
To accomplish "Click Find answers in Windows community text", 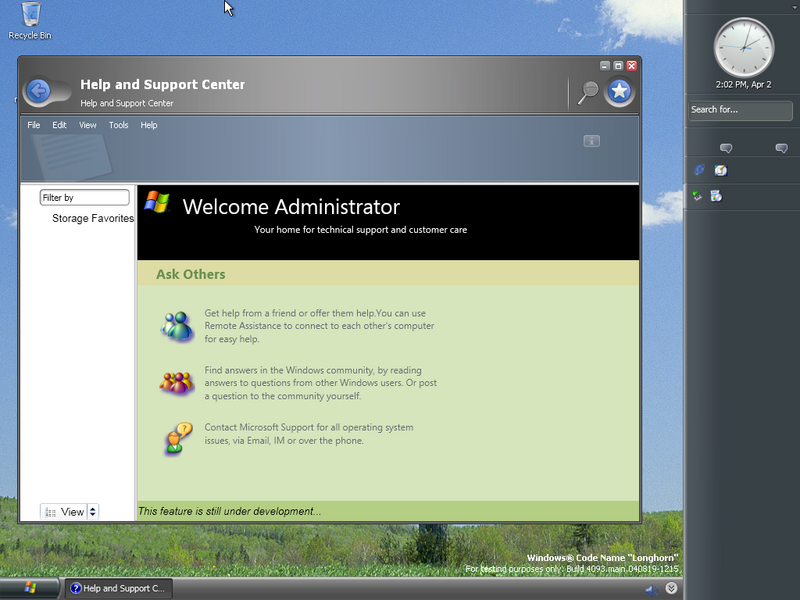I will 320,383.
